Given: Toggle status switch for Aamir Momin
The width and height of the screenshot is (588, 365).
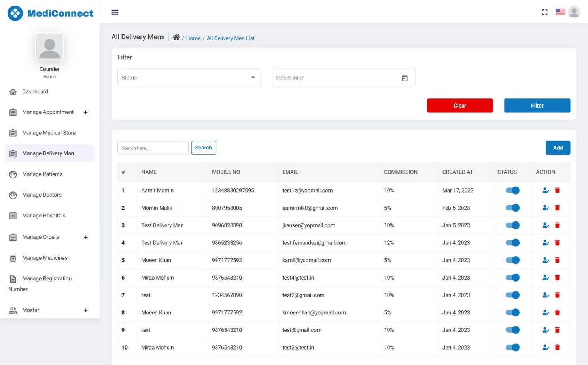Looking at the screenshot, I should pyautogui.click(x=512, y=190).
